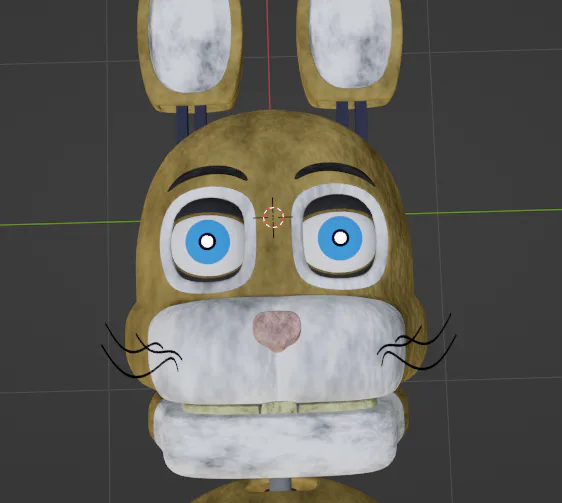The height and width of the screenshot is (503, 562).
Task: Select the blue iris of the viewer's-right eye
Action: (340, 238)
